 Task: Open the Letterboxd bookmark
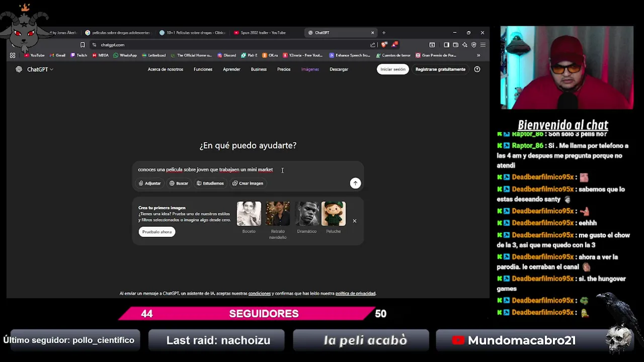click(153, 55)
